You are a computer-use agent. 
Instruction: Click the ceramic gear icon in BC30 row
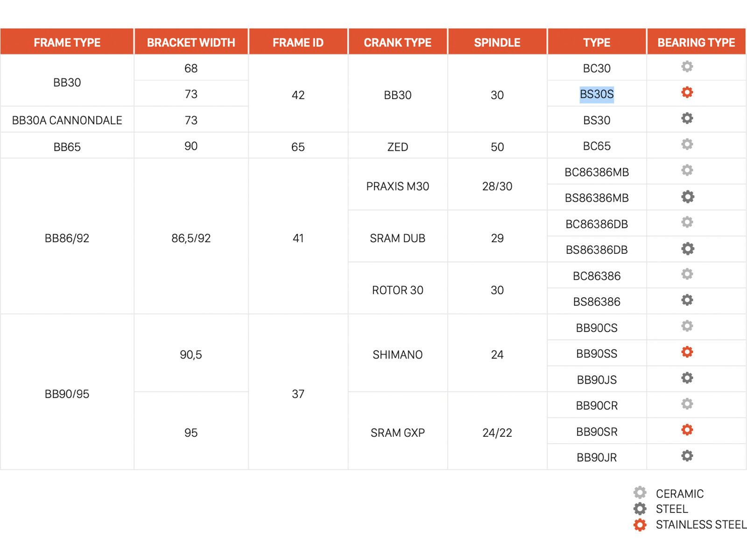[x=687, y=67]
